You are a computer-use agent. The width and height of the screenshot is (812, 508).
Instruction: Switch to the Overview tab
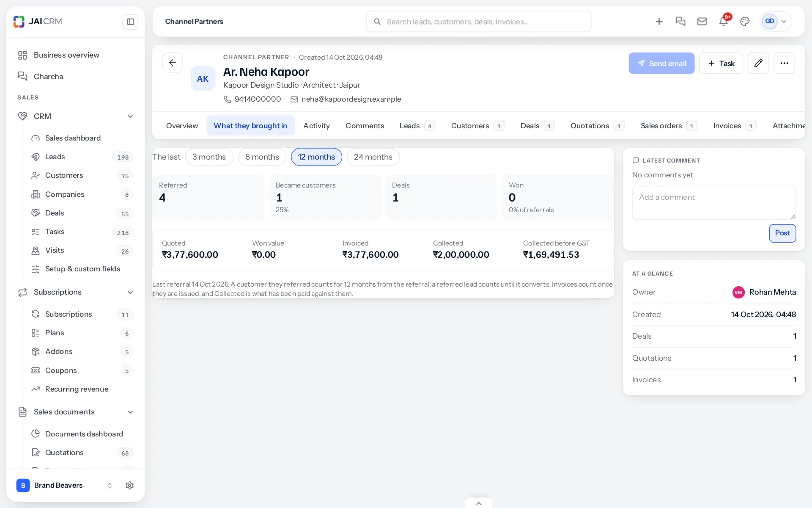182,126
